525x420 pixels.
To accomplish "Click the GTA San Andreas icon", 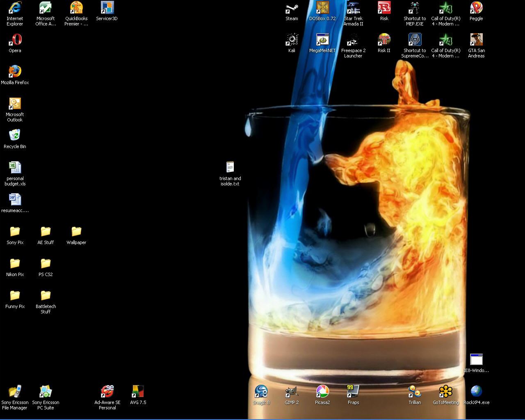I will point(476,40).
